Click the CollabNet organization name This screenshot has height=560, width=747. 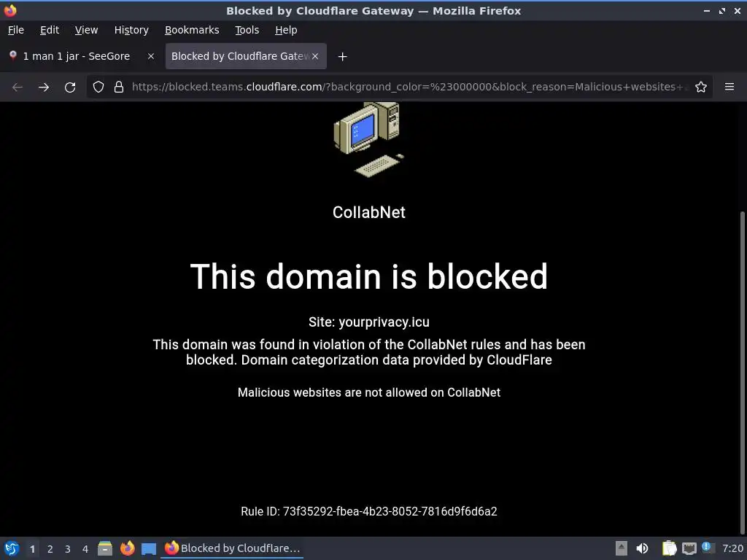[x=368, y=212]
